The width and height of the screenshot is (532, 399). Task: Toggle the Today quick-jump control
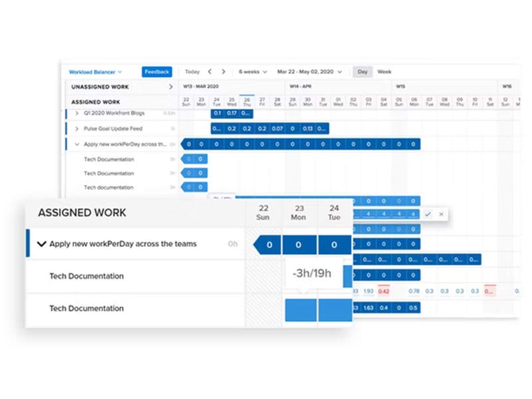192,71
